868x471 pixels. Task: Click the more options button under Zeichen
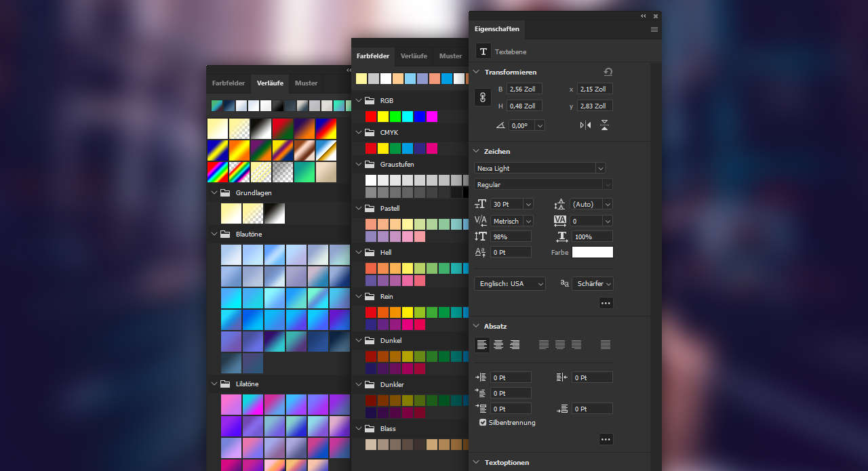point(606,303)
